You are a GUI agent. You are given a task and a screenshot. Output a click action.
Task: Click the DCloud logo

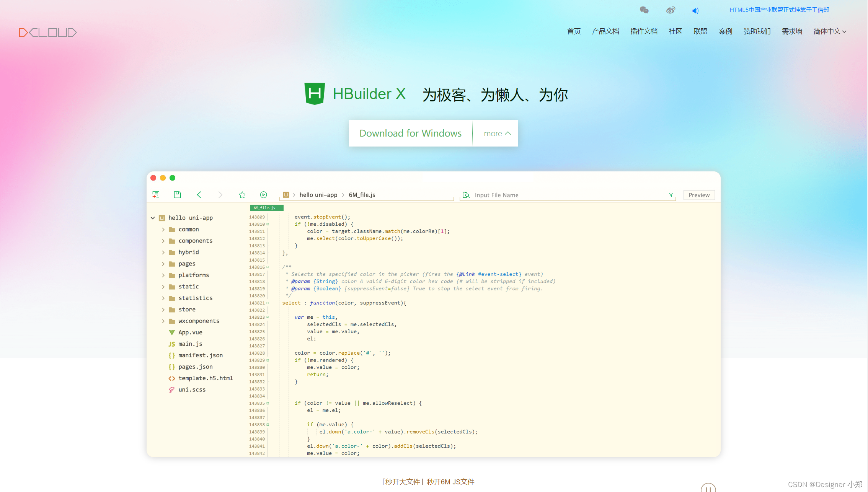click(x=48, y=33)
